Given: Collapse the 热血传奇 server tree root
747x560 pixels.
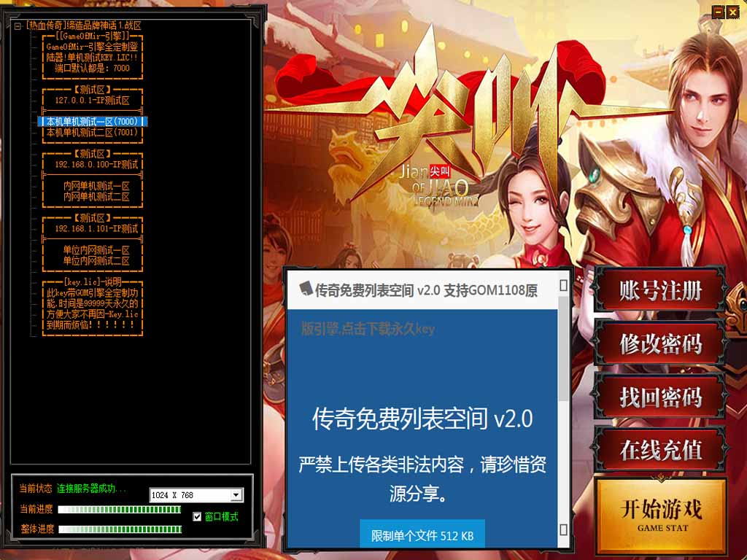Looking at the screenshot, I should (18, 26).
